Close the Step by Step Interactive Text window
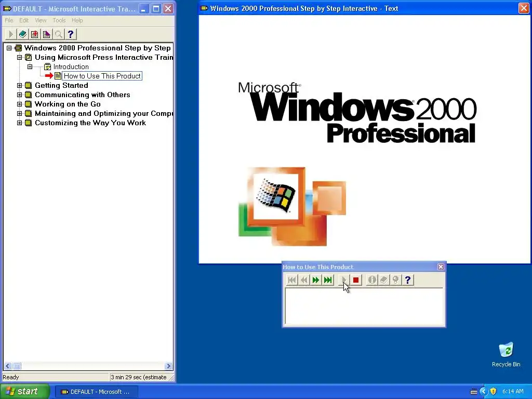Viewport: 532px width, 399px height. click(x=524, y=8)
